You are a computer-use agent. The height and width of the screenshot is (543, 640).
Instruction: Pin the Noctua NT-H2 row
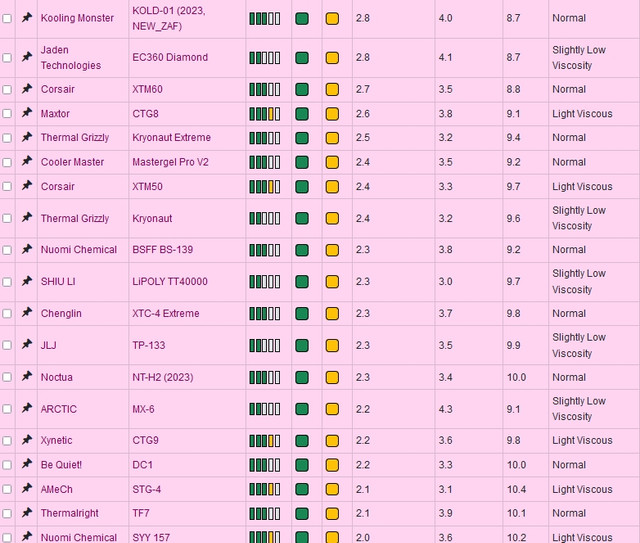(x=27, y=376)
